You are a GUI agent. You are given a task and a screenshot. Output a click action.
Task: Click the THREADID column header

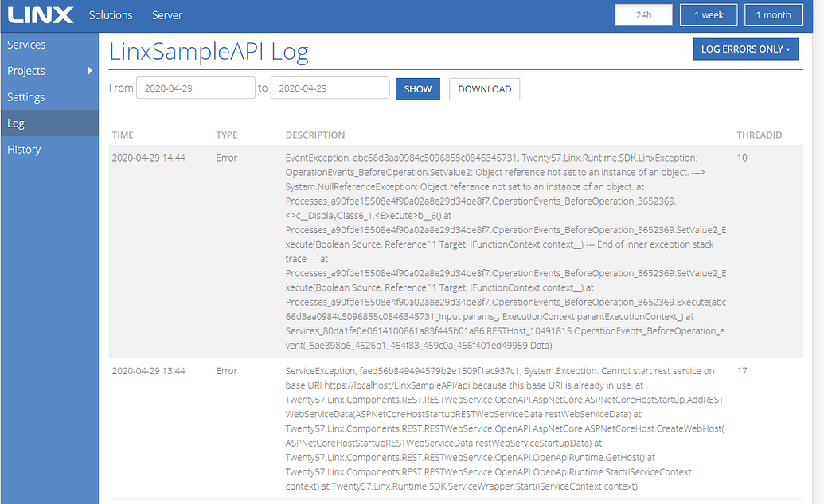(759, 135)
